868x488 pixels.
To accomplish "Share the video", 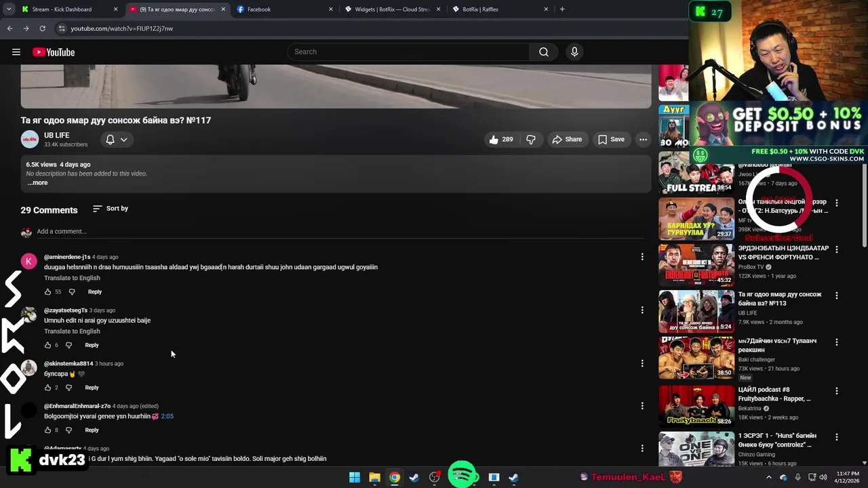I will coord(567,140).
